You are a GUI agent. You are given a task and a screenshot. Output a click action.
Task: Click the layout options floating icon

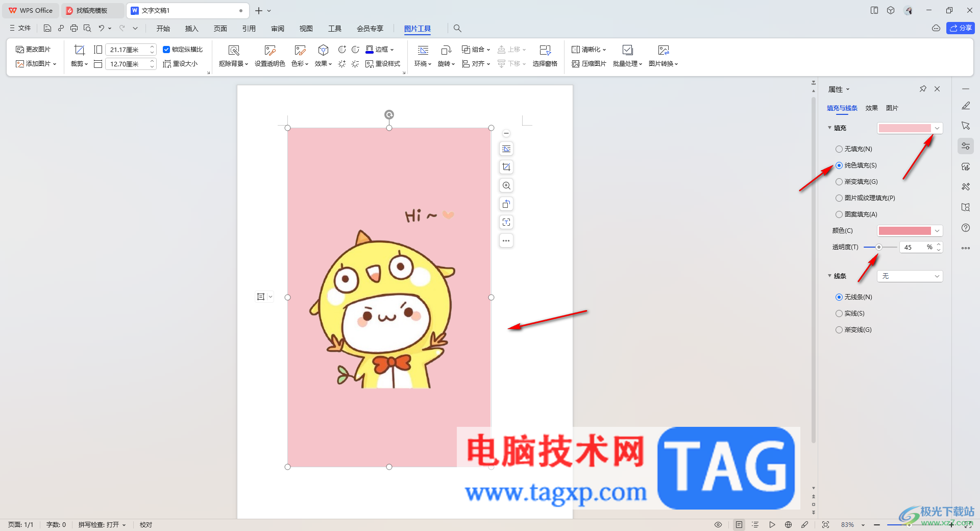click(506, 149)
